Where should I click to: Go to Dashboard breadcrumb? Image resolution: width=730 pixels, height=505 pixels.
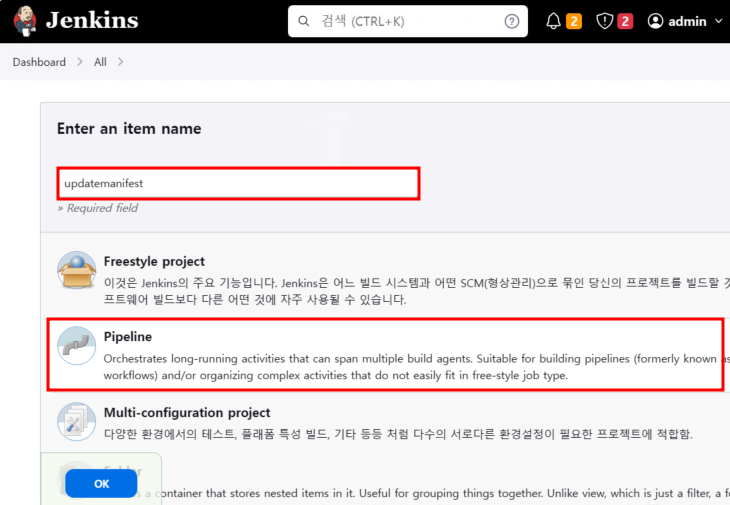click(39, 62)
